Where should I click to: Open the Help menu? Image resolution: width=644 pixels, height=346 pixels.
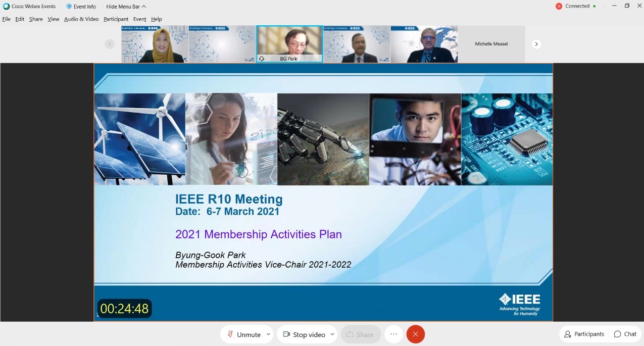pos(157,19)
